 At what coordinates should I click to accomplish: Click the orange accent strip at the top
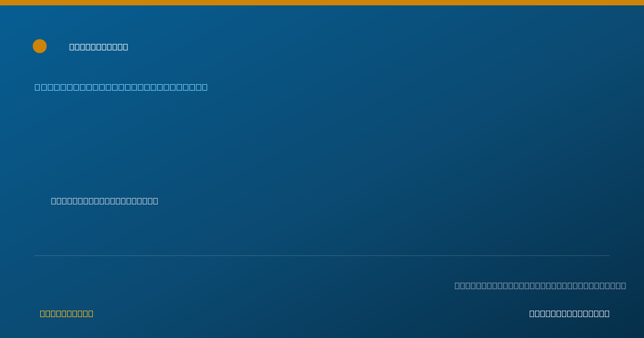point(322,3)
